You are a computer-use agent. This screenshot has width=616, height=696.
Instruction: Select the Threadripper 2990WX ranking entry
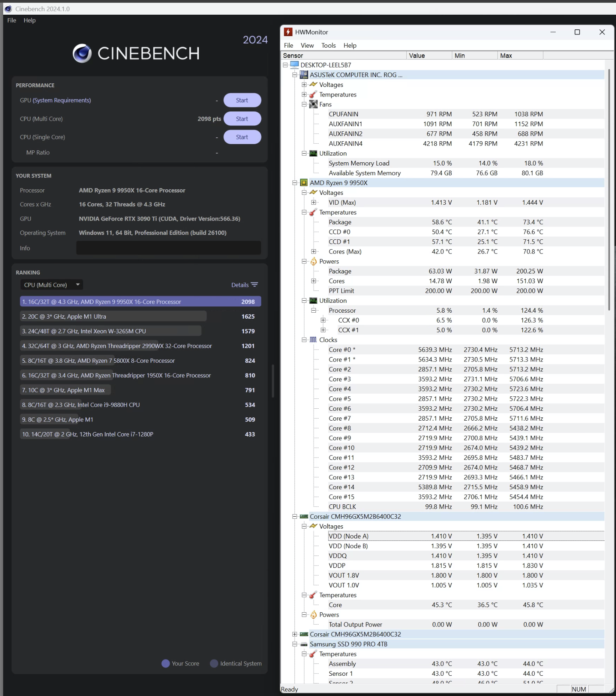pos(141,346)
